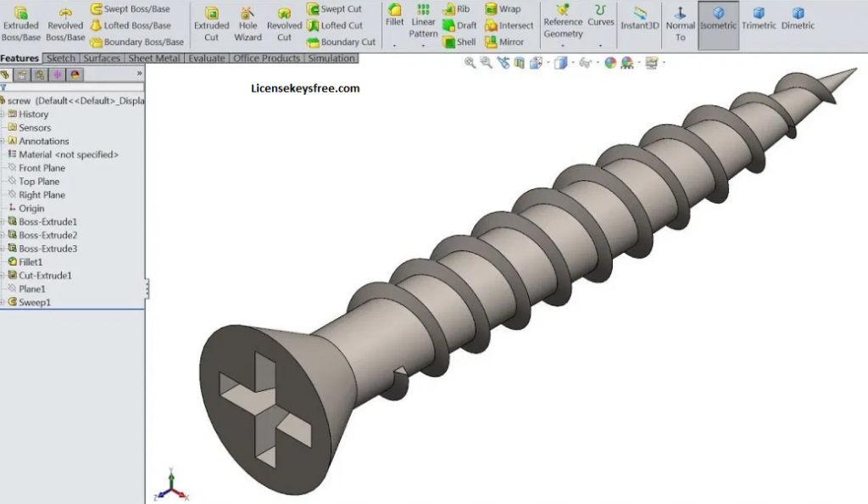868x504 pixels.
Task: Open the Hole Wizard
Action: click(x=248, y=25)
